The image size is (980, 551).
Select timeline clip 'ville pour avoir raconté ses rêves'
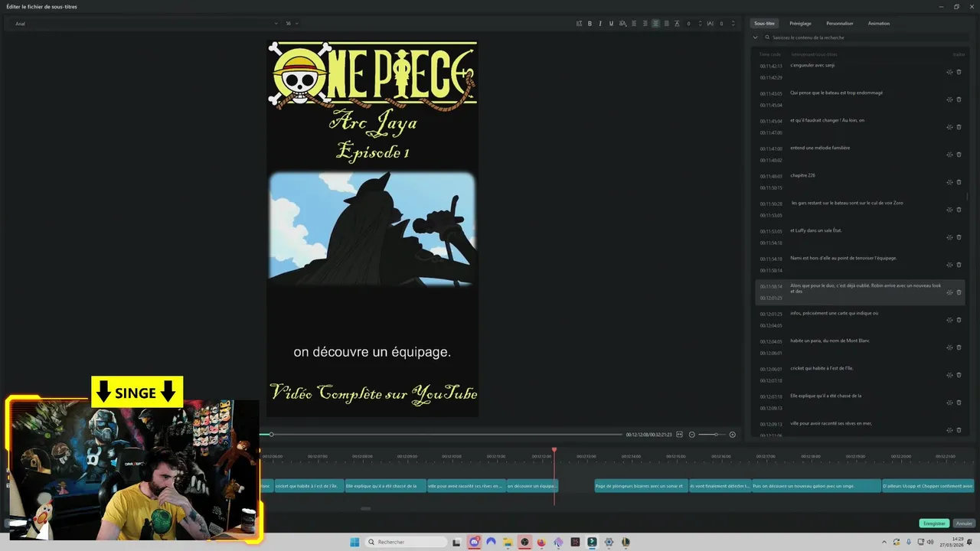click(465, 486)
